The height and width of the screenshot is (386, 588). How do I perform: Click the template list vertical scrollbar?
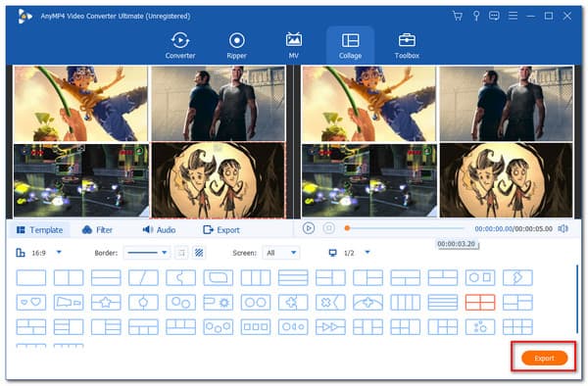577,299
